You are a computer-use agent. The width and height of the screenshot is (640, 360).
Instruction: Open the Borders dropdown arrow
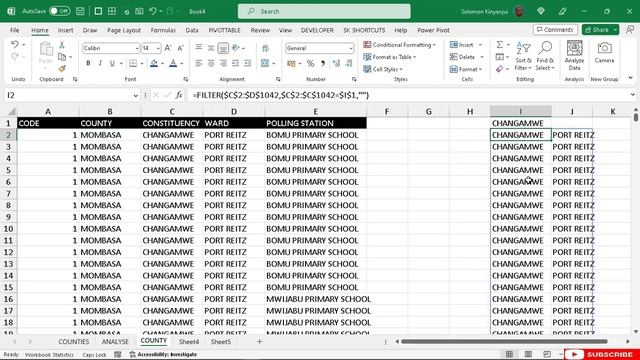[x=142, y=64]
